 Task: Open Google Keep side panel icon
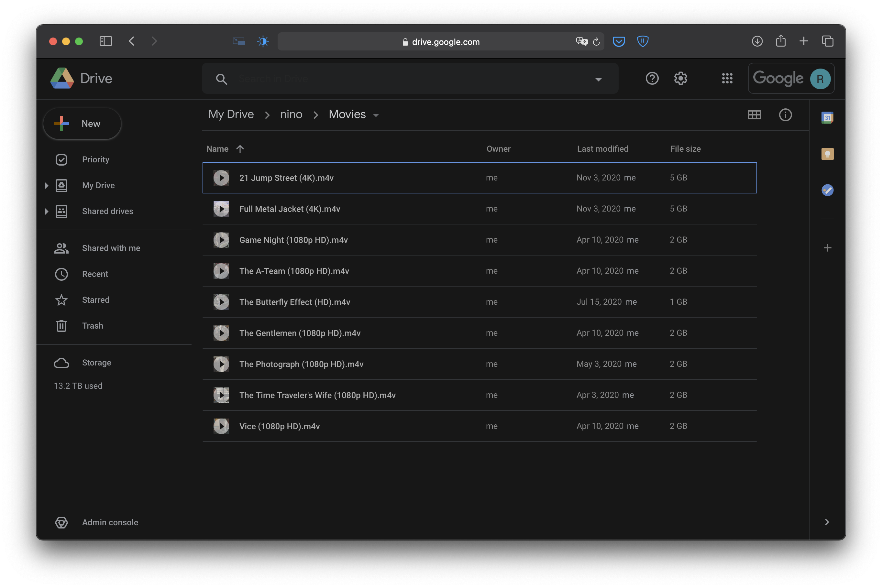(827, 154)
